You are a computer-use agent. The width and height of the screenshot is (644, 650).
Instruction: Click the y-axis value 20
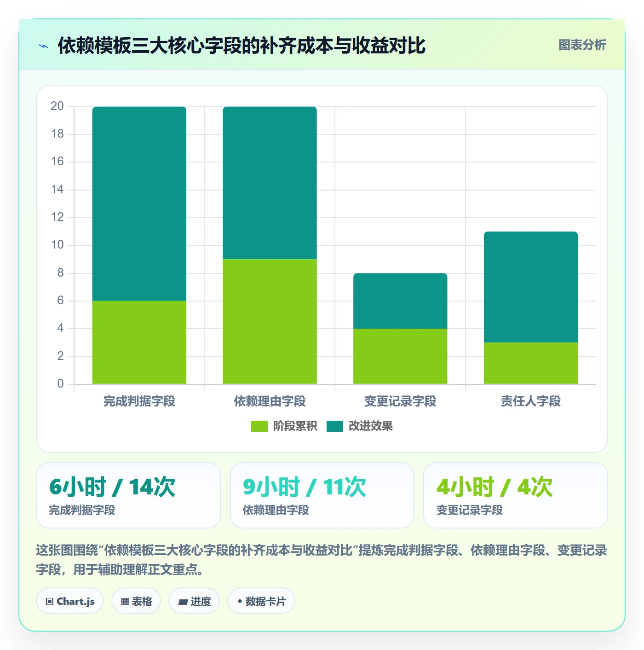tap(57, 106)
